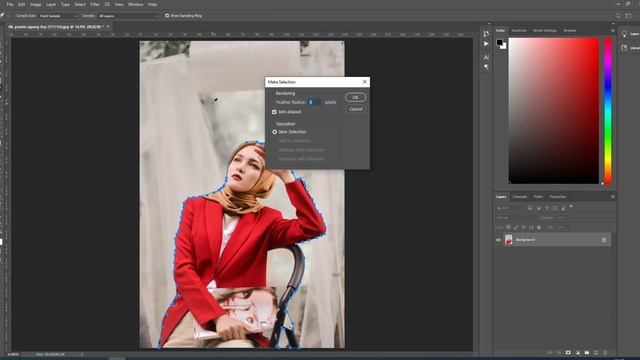Switch to the Paths tab

538,197
